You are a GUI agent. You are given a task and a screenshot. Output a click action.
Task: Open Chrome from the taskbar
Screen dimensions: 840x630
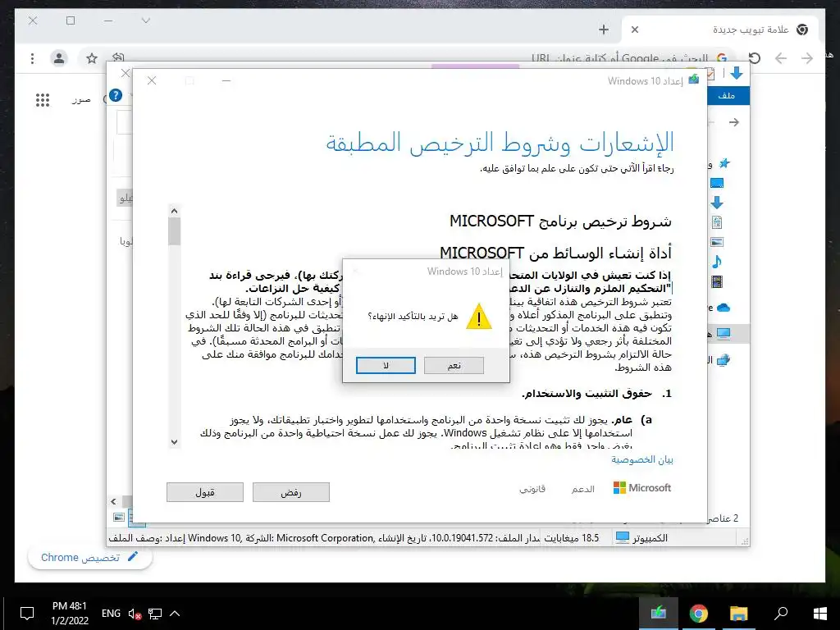(x=699, y=614)
